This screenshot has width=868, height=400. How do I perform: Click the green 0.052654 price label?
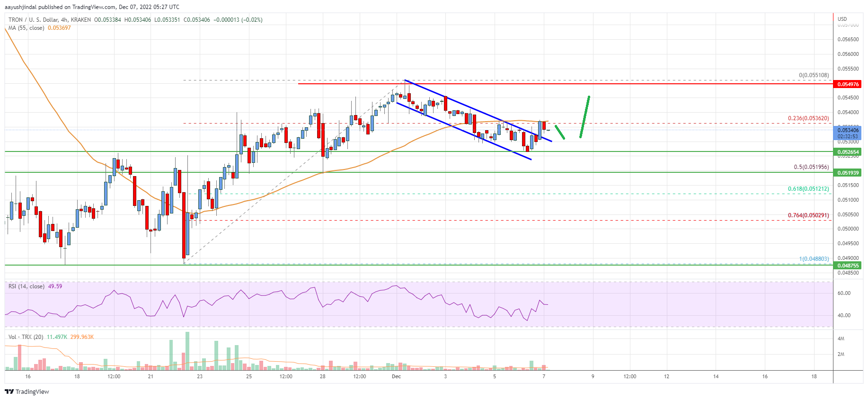coord(848,152)
